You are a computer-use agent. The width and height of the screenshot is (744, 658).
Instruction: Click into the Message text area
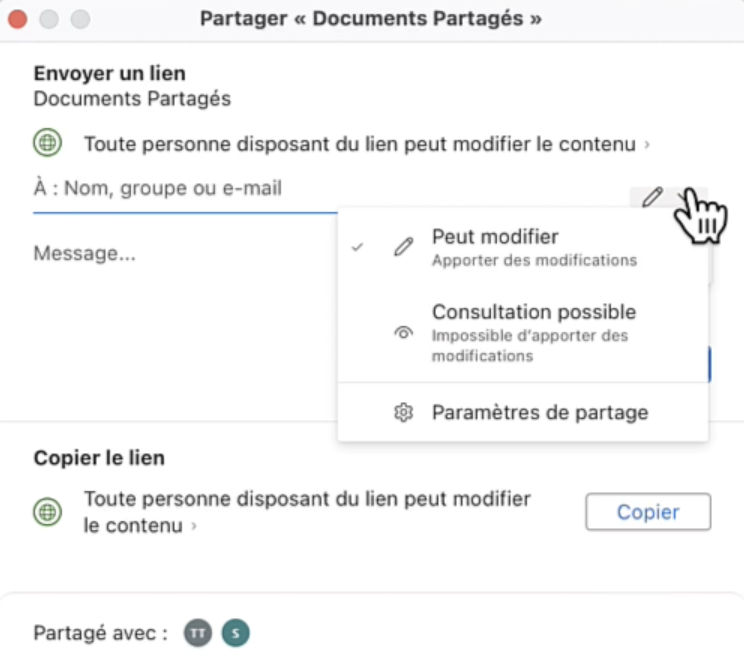coord(180,254)
